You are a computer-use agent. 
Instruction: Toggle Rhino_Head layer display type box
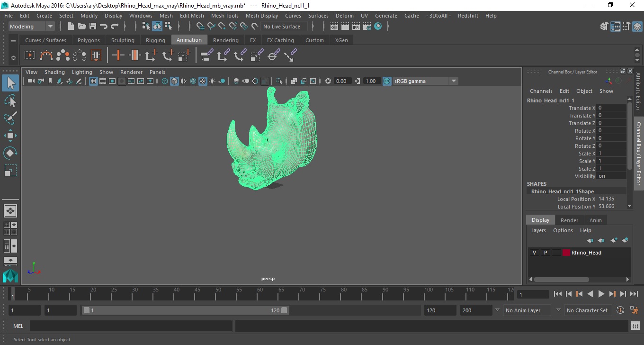pyautogui.click(x=556, y=253)
